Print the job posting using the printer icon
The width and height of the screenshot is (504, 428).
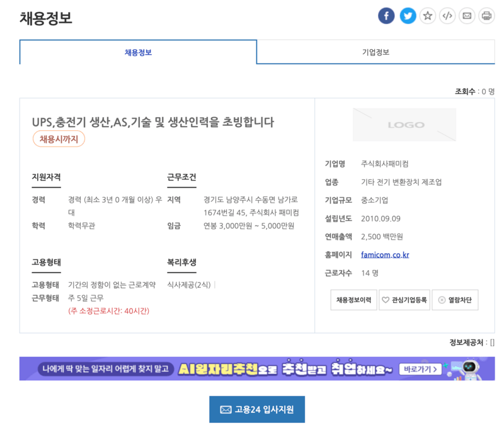(x=486, y=16)
